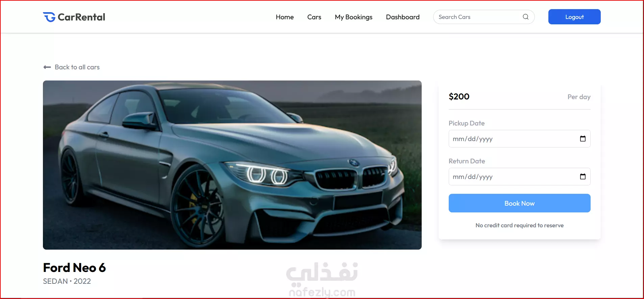The height and width of the screenshot is (299, 644).
Task: Click the Pickup Date label
Action: click(x=467, y=123)
